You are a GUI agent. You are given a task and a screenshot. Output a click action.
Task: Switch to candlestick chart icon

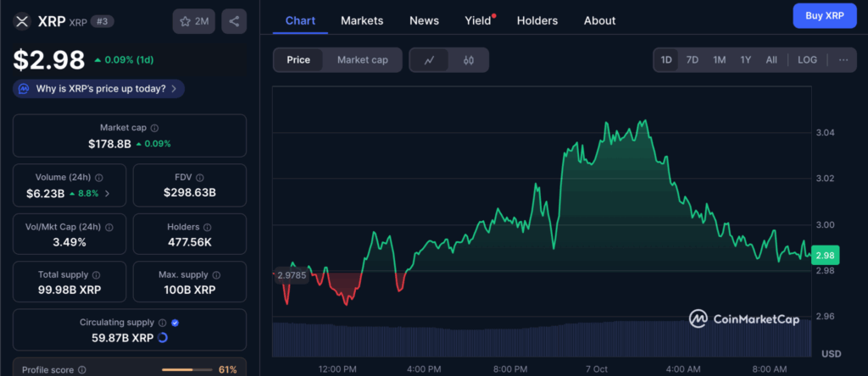[469, 60]
